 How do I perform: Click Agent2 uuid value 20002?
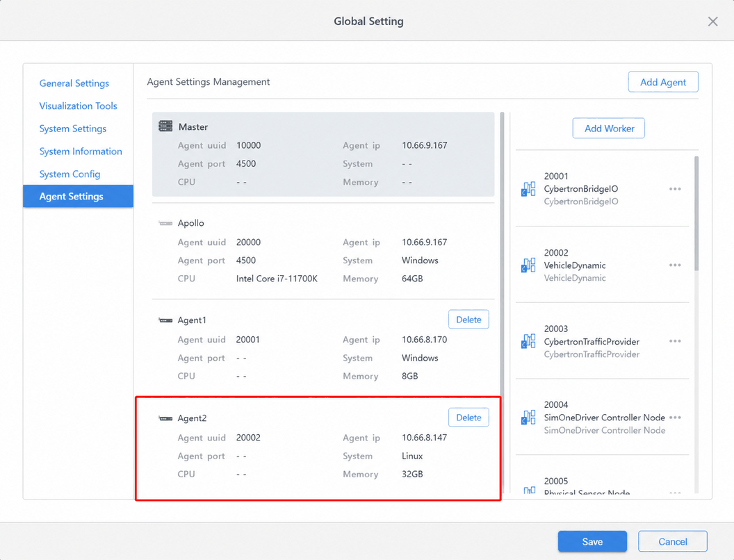point(248,438)
